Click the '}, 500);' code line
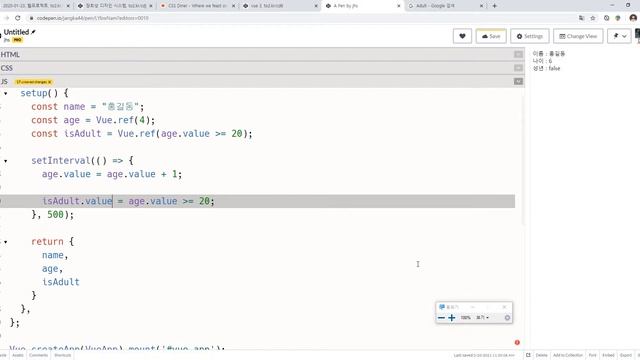 coord(52,215)
